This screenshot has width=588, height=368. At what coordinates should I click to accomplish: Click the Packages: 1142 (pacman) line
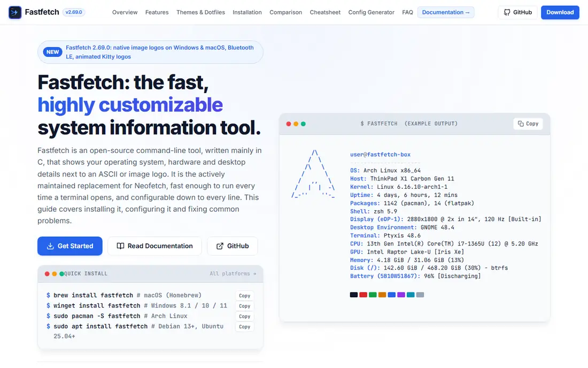412,203
